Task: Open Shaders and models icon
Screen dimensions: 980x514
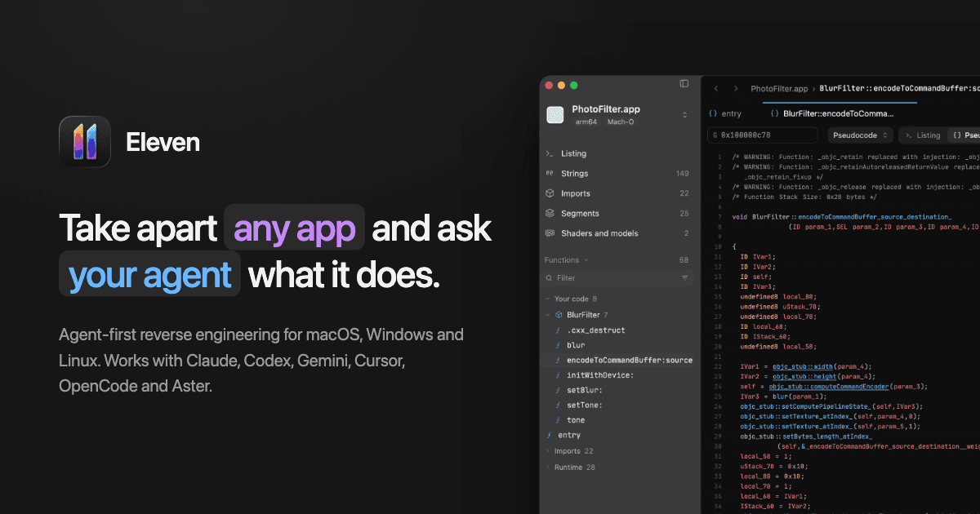Action: point(550,233)
